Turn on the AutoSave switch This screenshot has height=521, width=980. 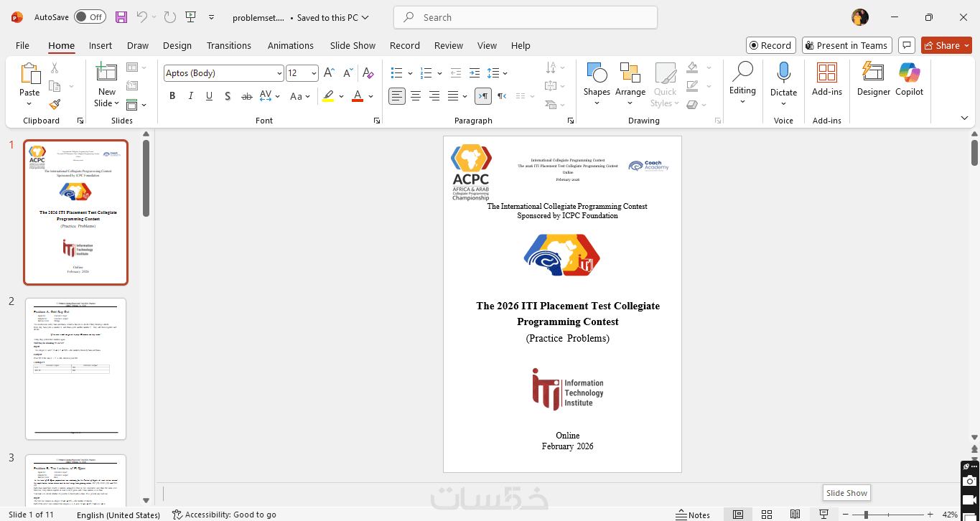pyautogui.click(x=90, y=17)
